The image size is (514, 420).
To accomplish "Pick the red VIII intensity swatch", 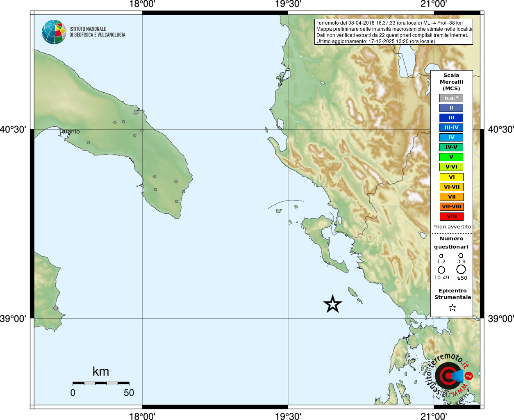I will pyautogui.click(x=451, y=217).
